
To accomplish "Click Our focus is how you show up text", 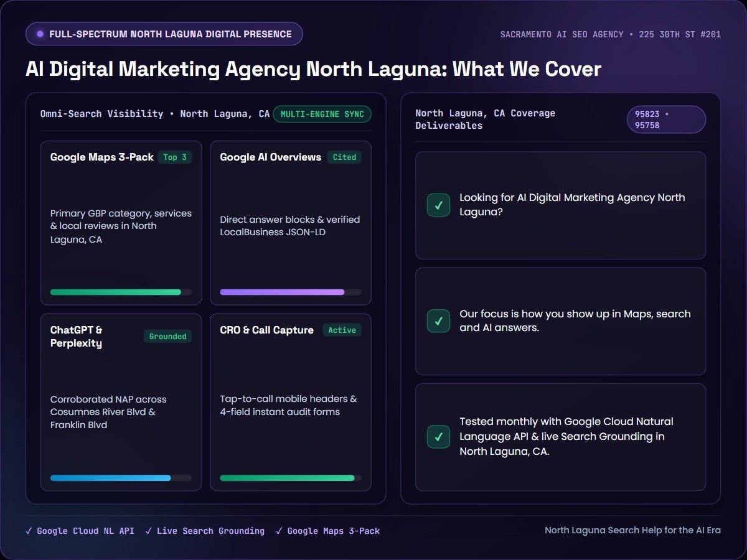I will point(575,320).
